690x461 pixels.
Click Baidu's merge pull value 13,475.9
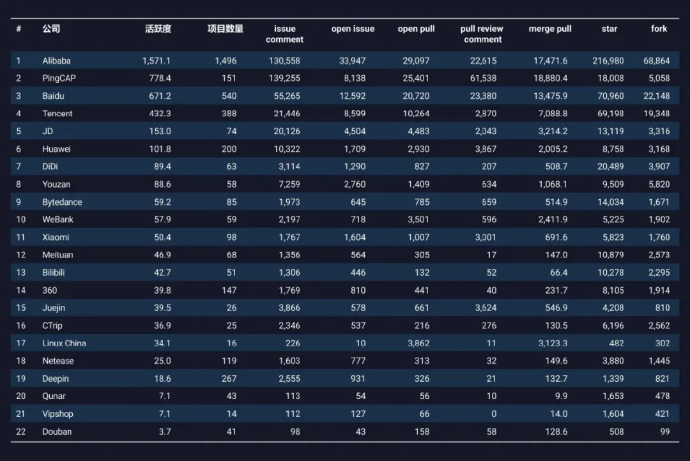coord(551,96)
